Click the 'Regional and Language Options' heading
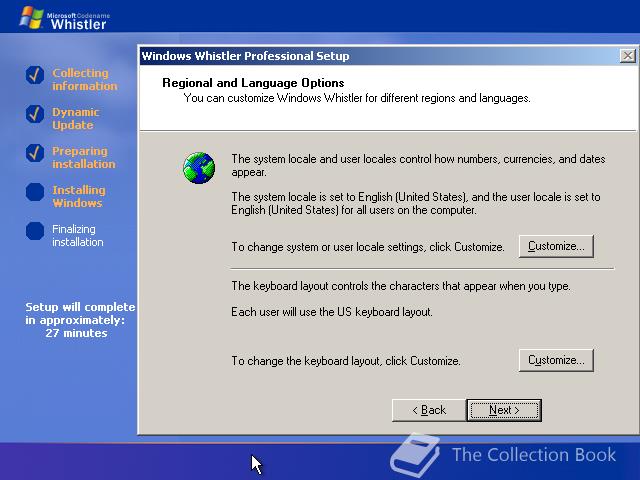The width and height of the screenshot is (640, 480). pos(253,83)
